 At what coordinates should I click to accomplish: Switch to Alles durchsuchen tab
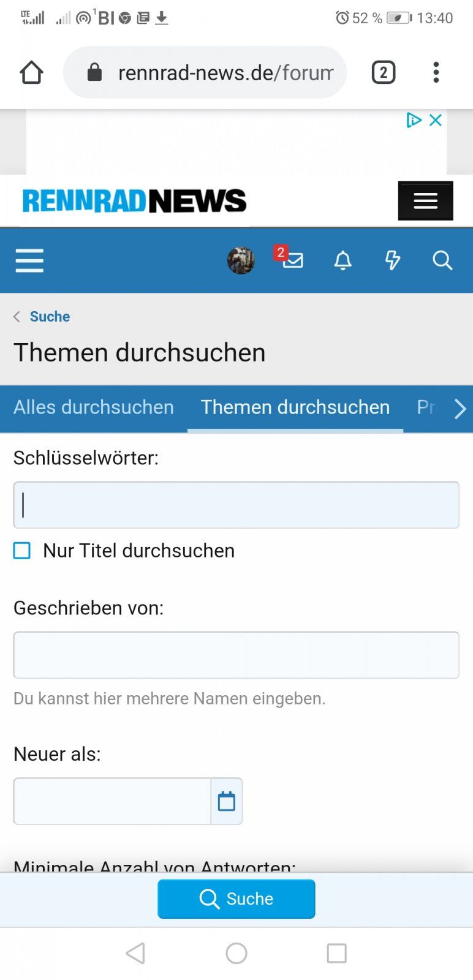pyautogui.click(x=94, y=407)
